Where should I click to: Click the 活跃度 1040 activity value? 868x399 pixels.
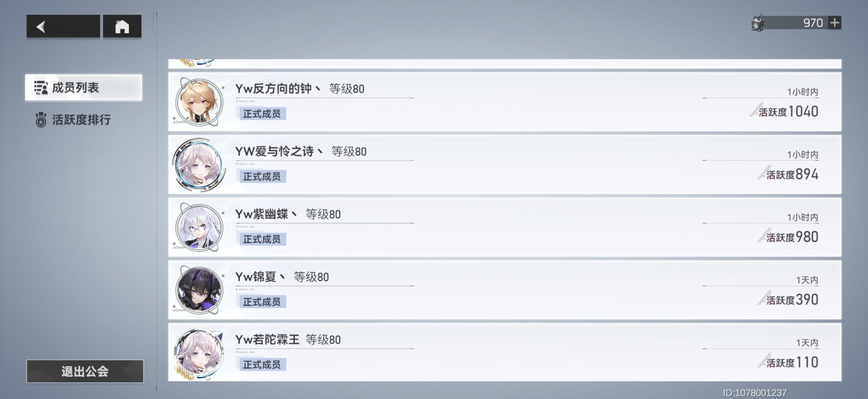788,111
